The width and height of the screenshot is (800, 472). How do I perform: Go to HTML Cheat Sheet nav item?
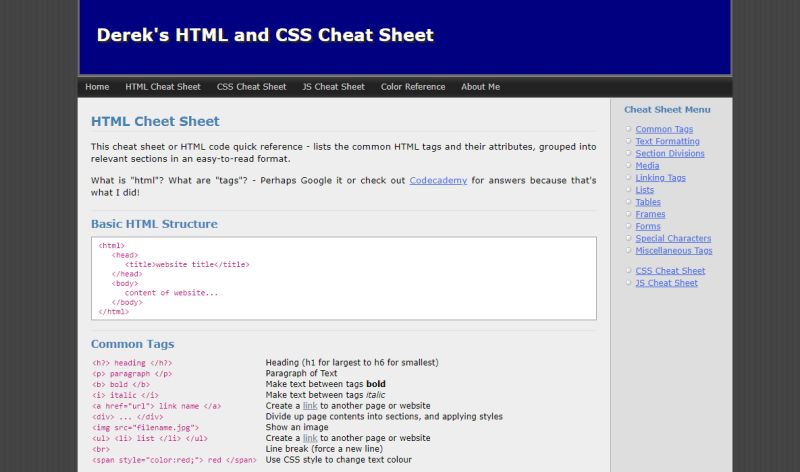(x=163, y=87)
